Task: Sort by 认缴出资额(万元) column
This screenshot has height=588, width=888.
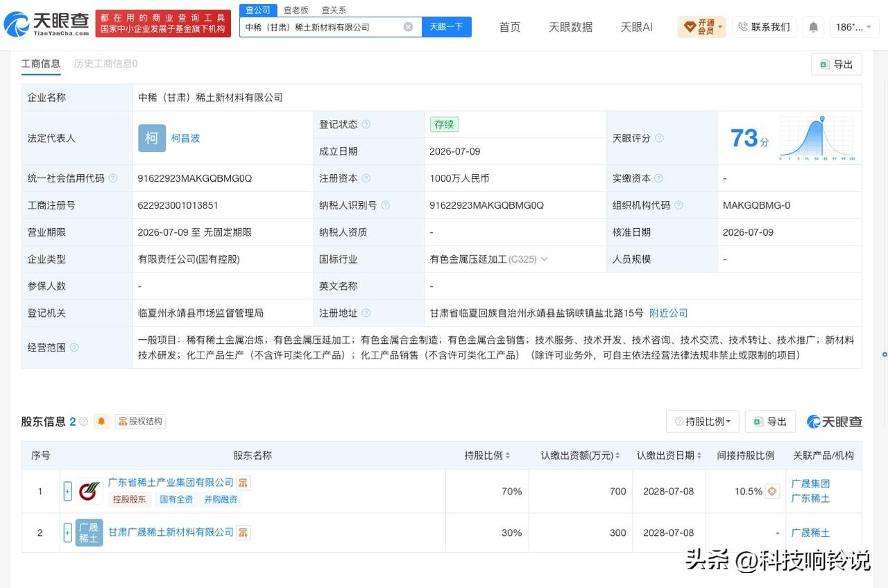Action: click(617, 456)
